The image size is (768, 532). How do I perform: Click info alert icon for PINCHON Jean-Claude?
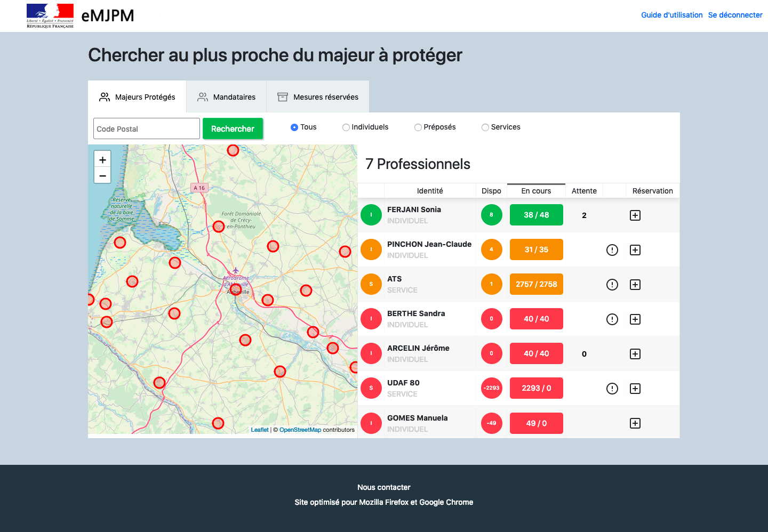point(612,250)
